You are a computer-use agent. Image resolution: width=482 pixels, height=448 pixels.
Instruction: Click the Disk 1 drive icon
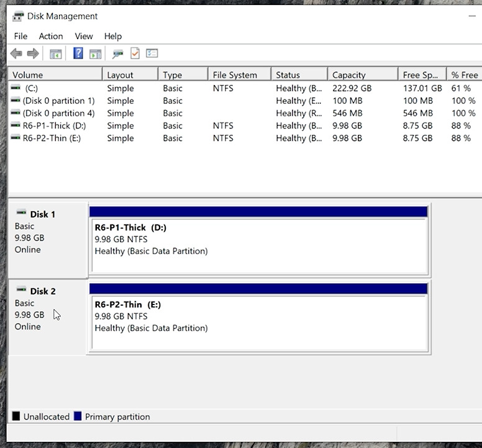(21, 212)
